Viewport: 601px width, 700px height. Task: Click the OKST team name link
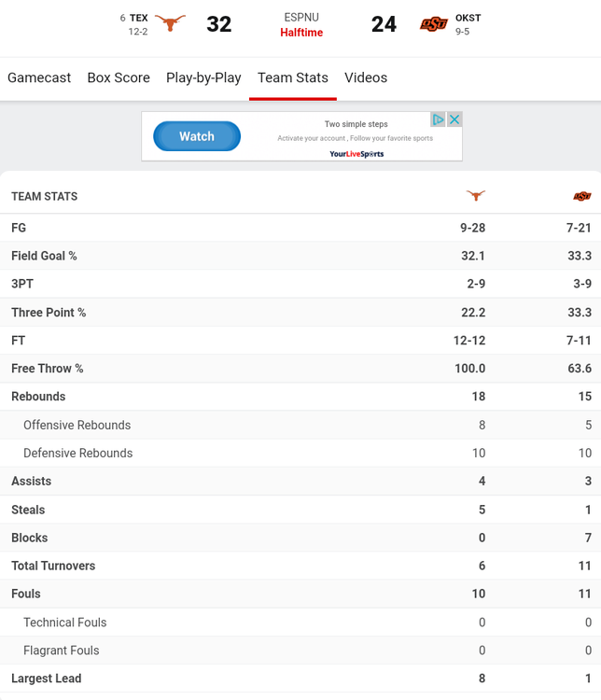tap(468, 18)
